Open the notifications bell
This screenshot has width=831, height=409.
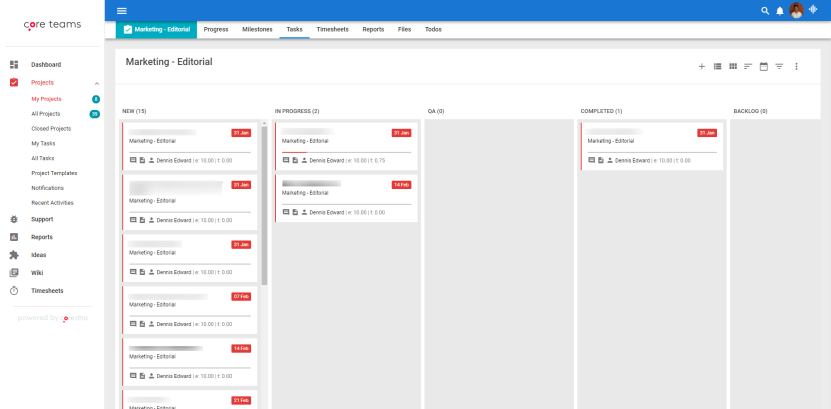(780, 11)
